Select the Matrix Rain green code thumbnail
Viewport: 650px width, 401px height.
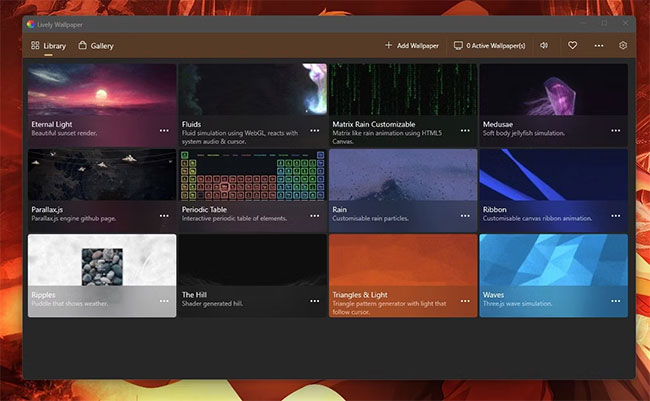[x=403, y=89]
